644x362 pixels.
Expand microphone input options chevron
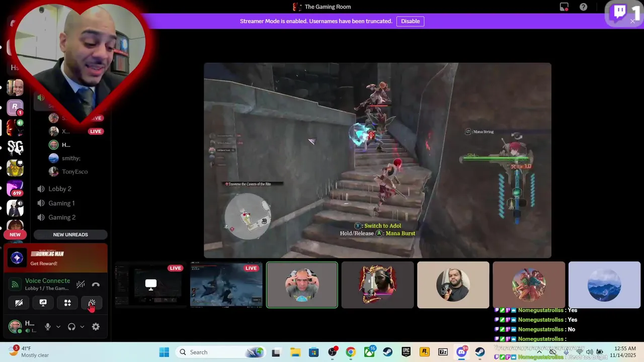point(58,327)
